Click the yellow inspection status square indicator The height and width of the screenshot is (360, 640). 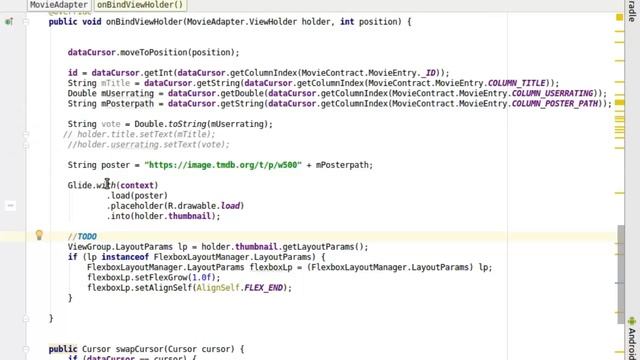620,17
